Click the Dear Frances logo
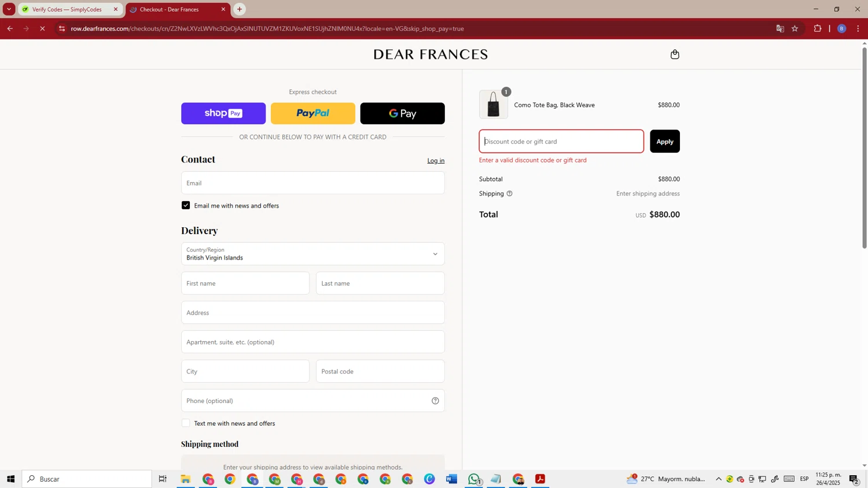Screen dimensions: 868x488 coord(431,54)
